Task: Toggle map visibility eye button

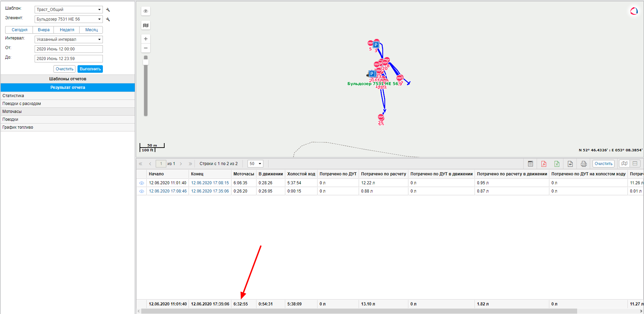Action: 146,11
